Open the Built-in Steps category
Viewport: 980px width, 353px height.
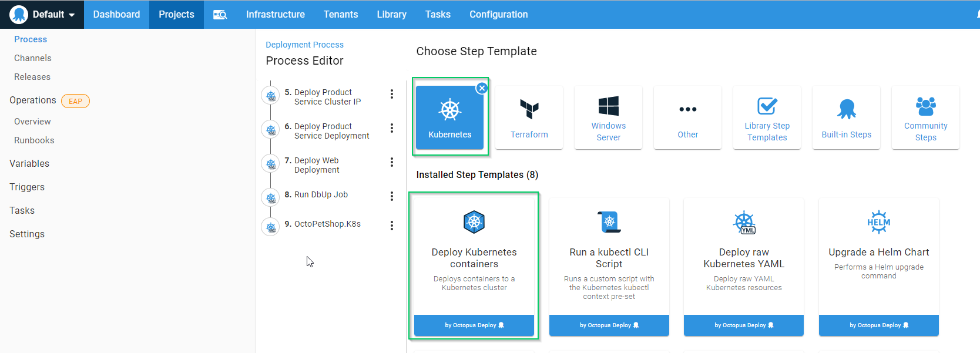coord(846,117)
